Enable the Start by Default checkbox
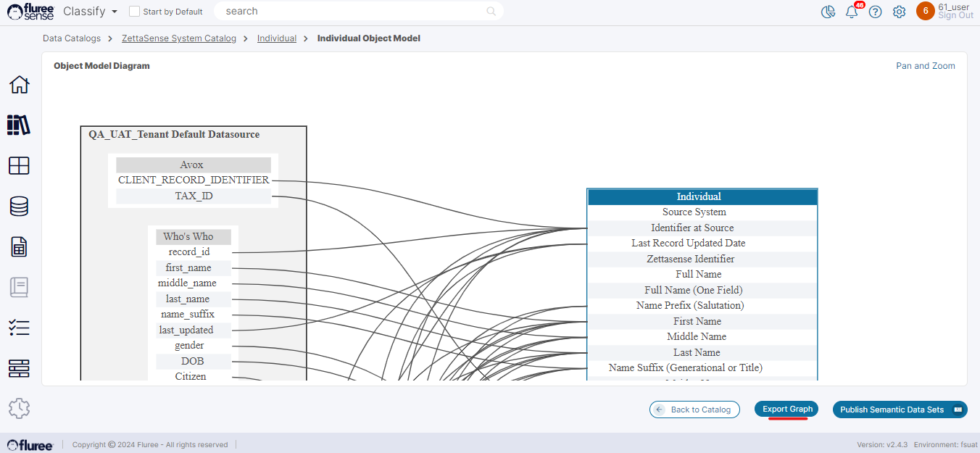 pyautogui.click(x=134, y=12)
